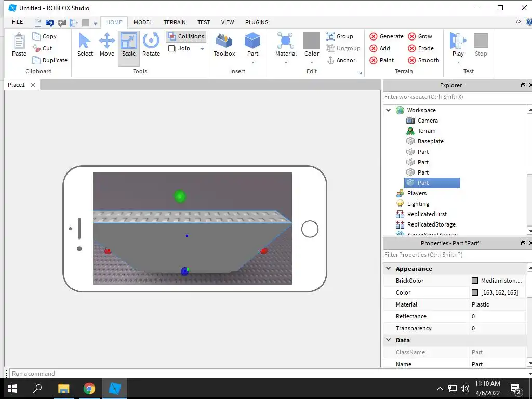Image resolution: width=532 pixels, height=399 pixels.
Task: Activate the Move tool
Action: tap(107, 45)
